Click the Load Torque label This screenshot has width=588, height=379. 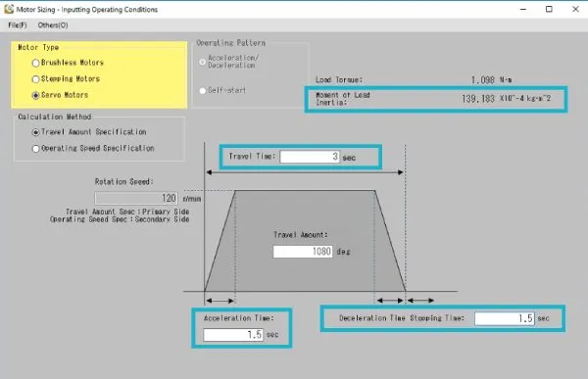click(x=339, y=80)
